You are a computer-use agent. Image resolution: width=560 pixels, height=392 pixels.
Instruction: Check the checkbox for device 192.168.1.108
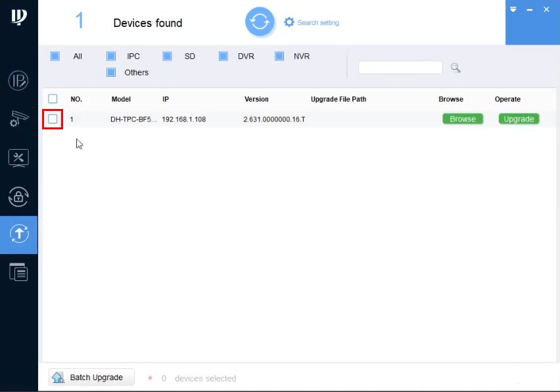[x=53, y=119]
